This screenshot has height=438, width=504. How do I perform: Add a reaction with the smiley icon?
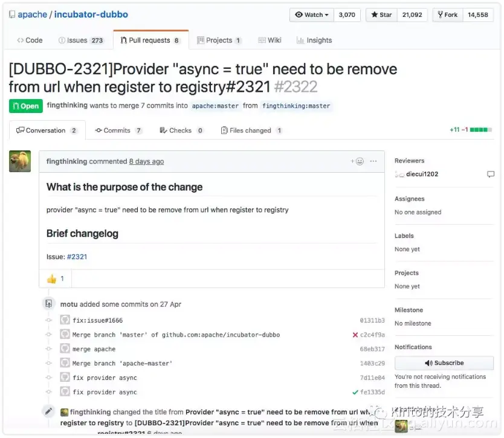[357, 161]
